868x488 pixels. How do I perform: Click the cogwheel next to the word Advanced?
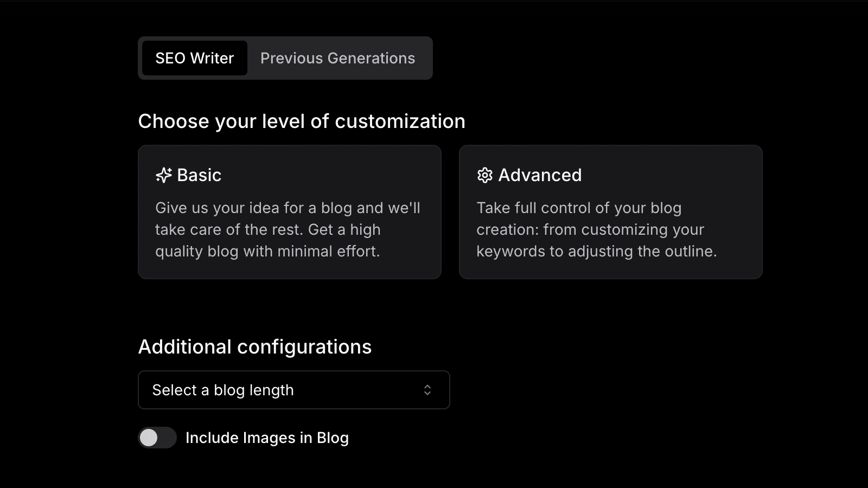(484, 175)
